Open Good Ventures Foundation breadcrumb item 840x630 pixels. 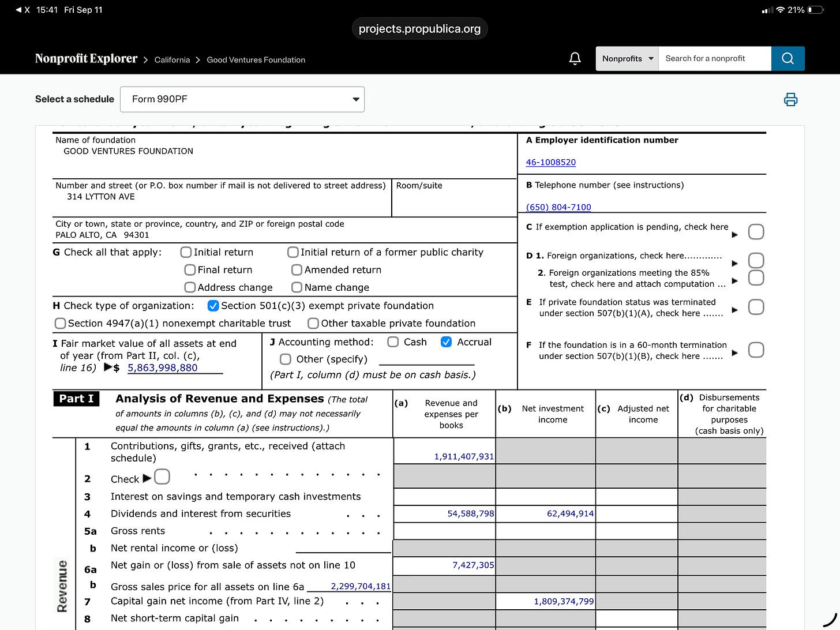[x=256, y=60]
